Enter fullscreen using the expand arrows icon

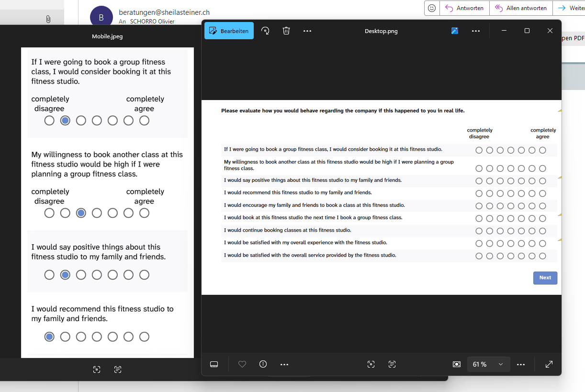[x=549, y=364]
